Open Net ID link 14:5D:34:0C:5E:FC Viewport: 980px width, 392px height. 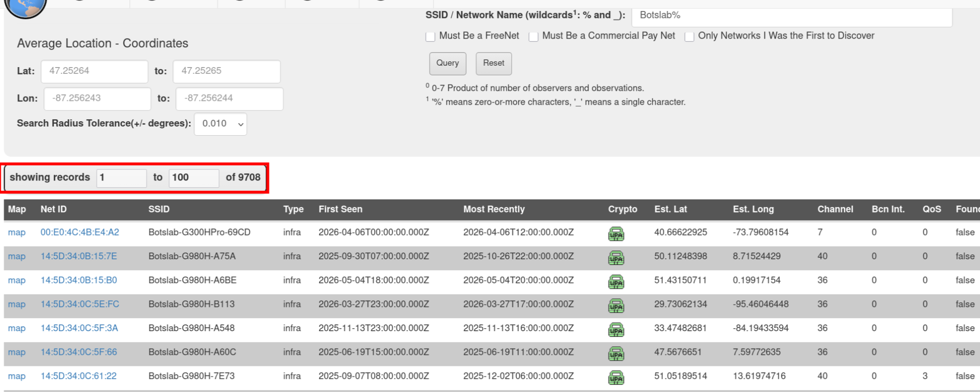80,304
